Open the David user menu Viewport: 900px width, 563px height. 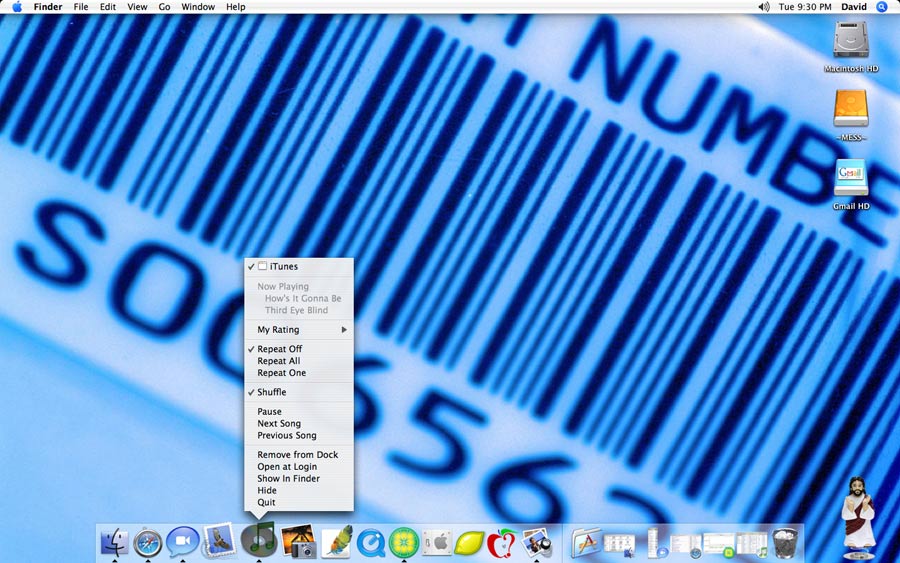tap(854, 7)
